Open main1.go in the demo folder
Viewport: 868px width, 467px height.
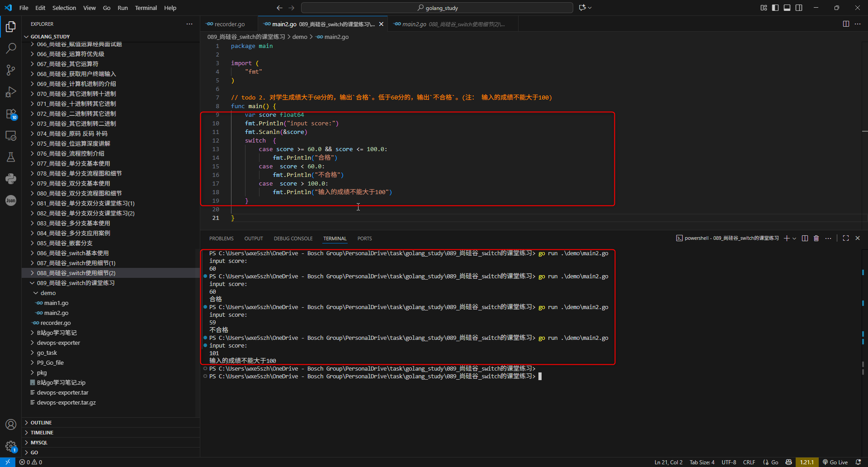tap(111, 303)
